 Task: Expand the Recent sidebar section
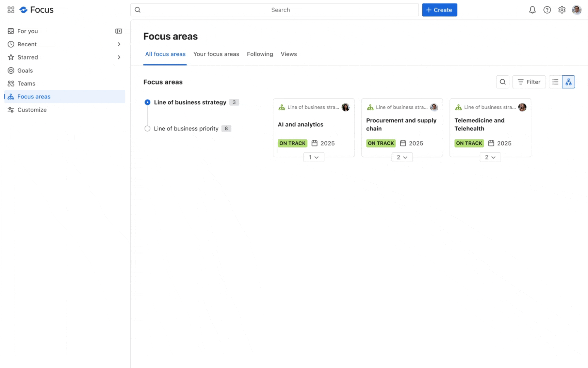click(x=119, y=44)
